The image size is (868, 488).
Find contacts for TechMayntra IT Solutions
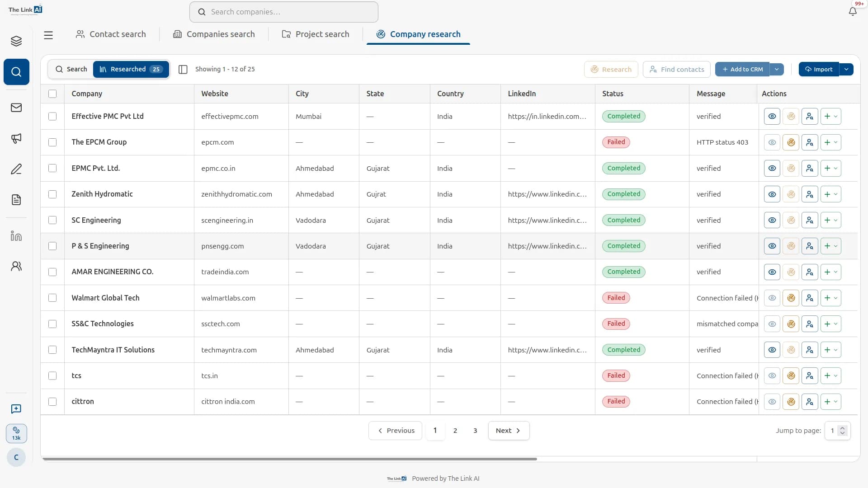tap(810, 350)
